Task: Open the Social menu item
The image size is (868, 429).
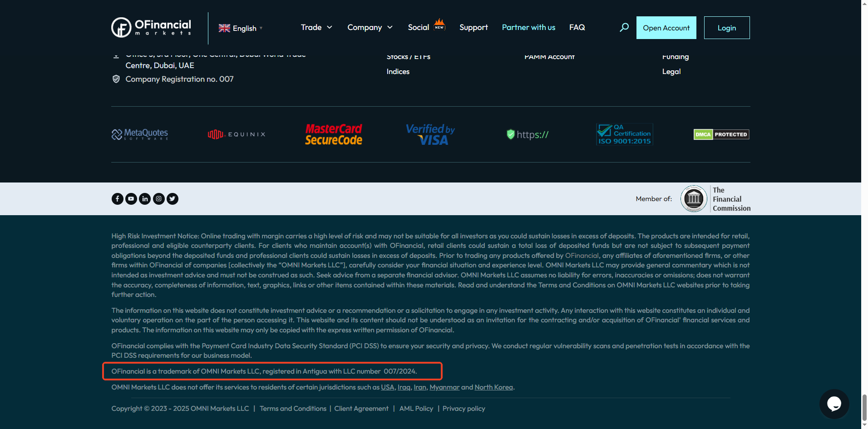Action: point(419,28)
